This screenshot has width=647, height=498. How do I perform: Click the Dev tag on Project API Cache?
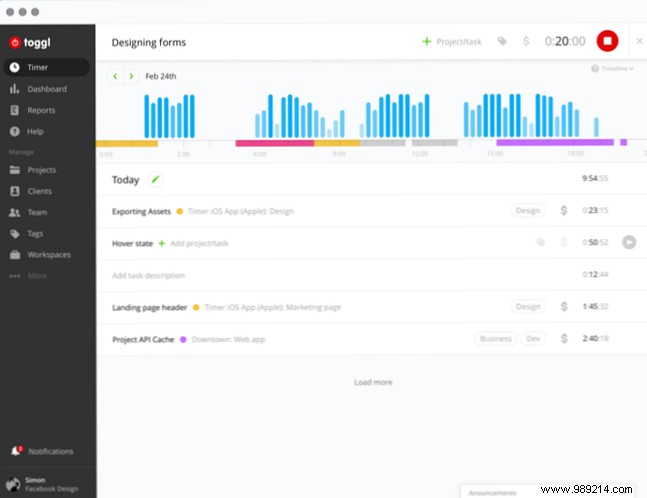coord(533,339)
